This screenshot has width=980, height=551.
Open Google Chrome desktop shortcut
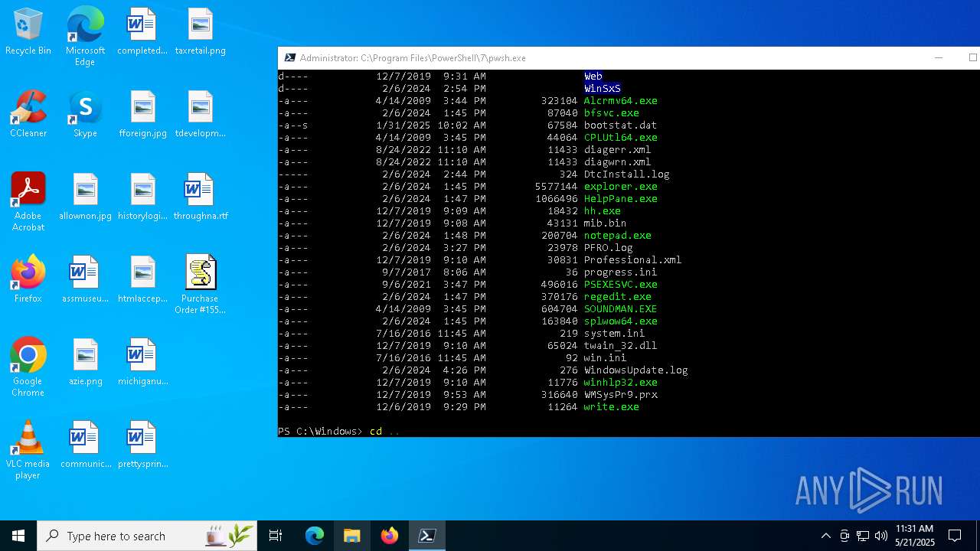[x=28, y=367]
